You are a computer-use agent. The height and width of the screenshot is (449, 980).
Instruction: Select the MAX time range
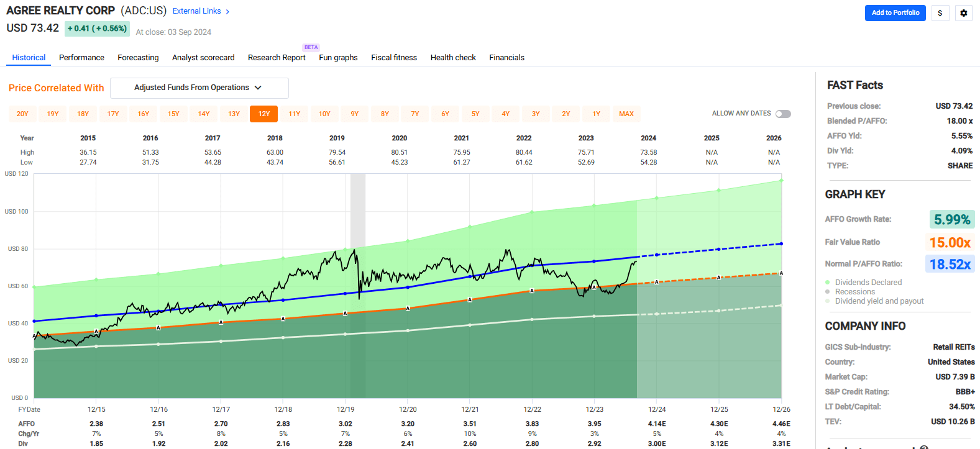pyautogui.click(x=626, y=114)
